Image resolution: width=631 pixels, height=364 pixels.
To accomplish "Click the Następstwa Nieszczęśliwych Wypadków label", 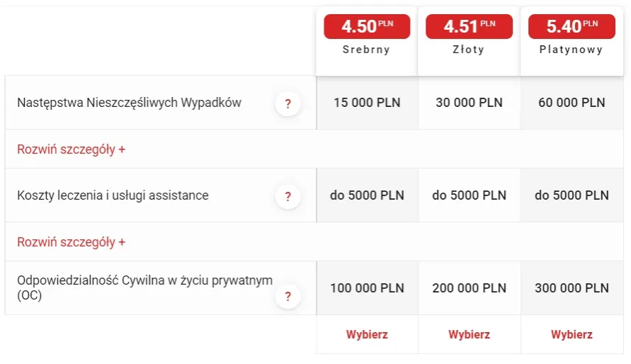I will pyautogui.click(x=129, y=103).
